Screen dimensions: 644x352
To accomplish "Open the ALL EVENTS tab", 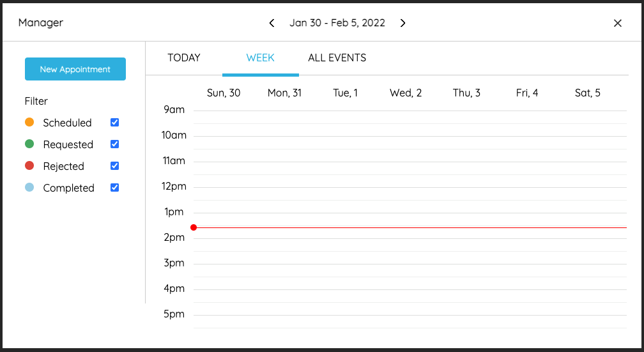I will click(x=337, y=58).
